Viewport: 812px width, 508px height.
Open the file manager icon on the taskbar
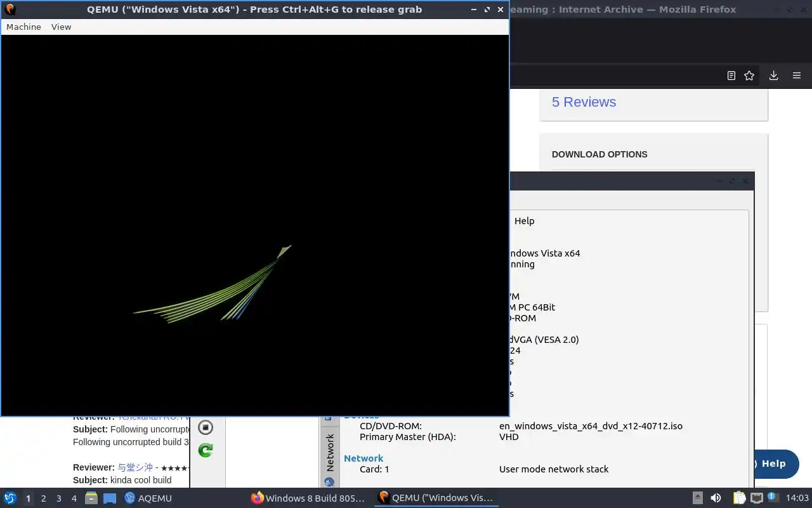[x=91, y=498]
